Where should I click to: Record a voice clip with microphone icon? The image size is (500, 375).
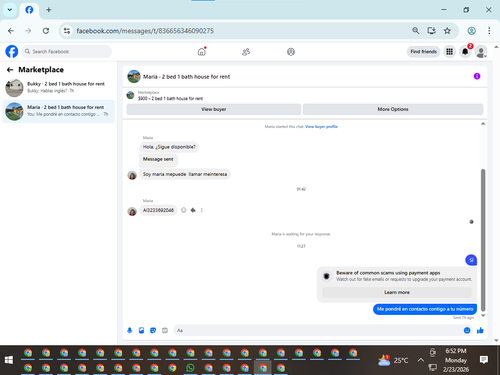(x=130, y=330)
